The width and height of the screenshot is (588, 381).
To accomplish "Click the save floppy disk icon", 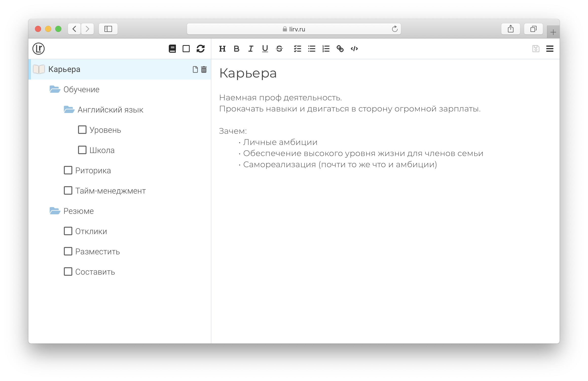I will tap(536, 49).
